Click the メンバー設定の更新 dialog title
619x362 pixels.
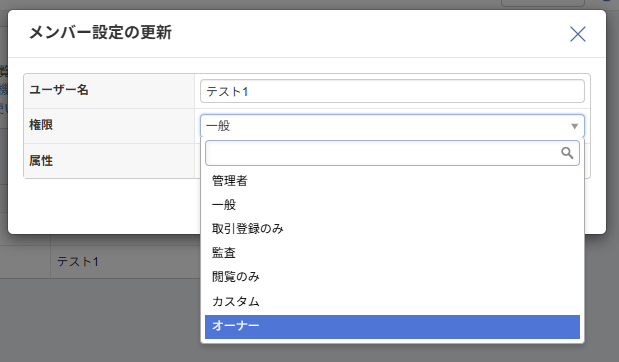coord(101,32)
